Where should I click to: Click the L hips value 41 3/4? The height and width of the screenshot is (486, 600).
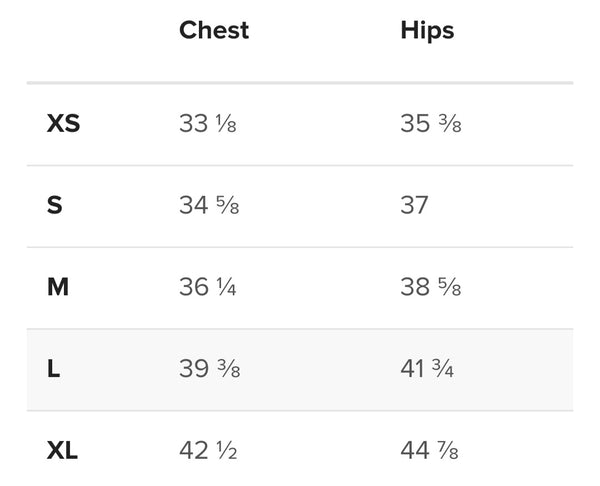click(x=427, y=369)
